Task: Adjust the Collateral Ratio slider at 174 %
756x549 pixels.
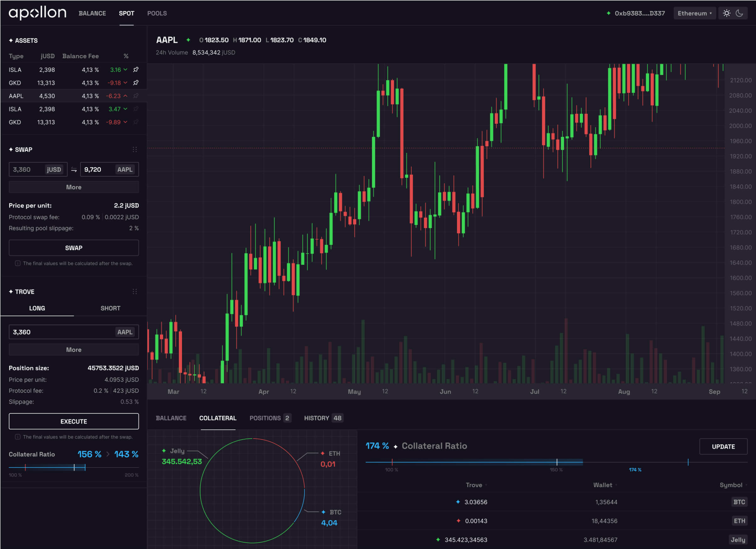Action: (x=688, y=462)
